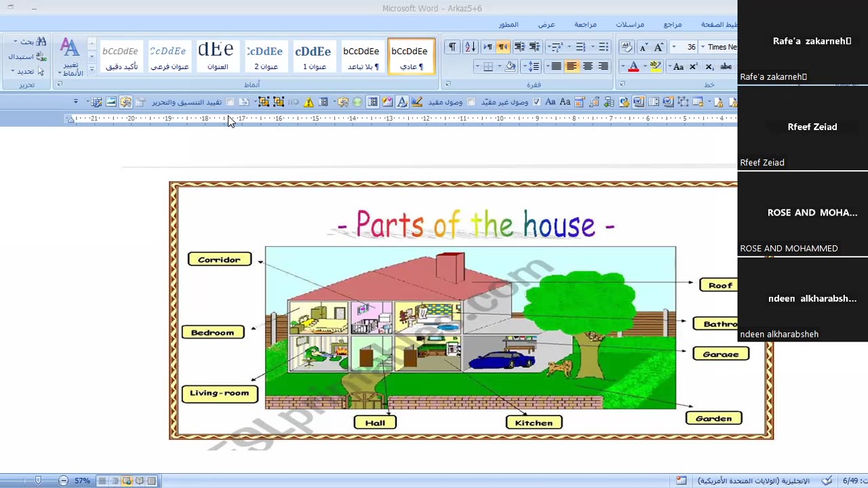Open the المطور Developer tab
This screenshot has height=488, width=868.
[x=509, y=24]
